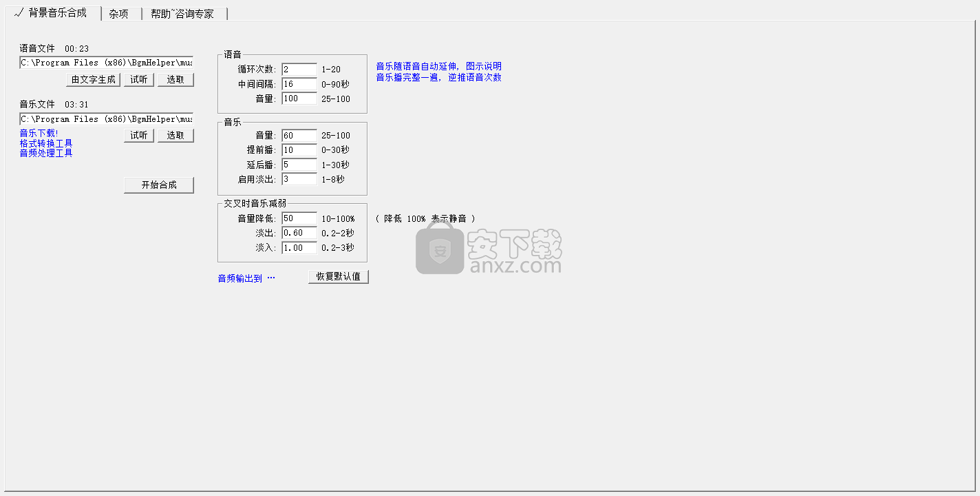Click the 淡入 field showing 1.00
Image resolution: width=980 pixels, height=496 pixels.
(x=299, y=247)
